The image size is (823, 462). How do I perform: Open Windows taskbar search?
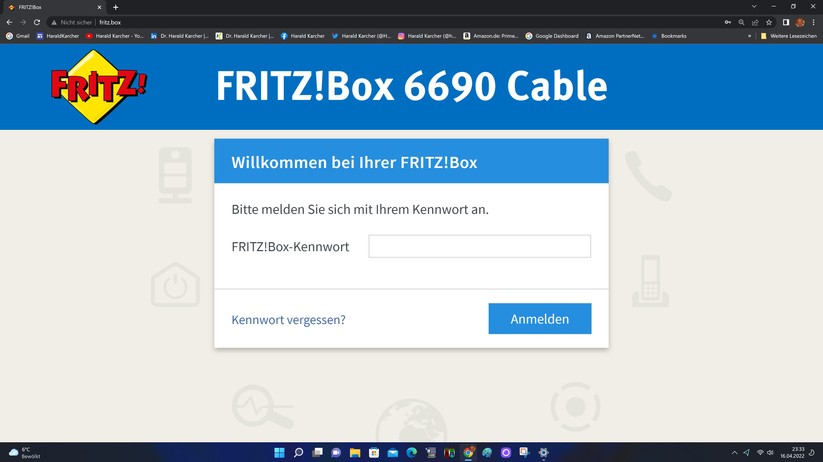[299, 453]
